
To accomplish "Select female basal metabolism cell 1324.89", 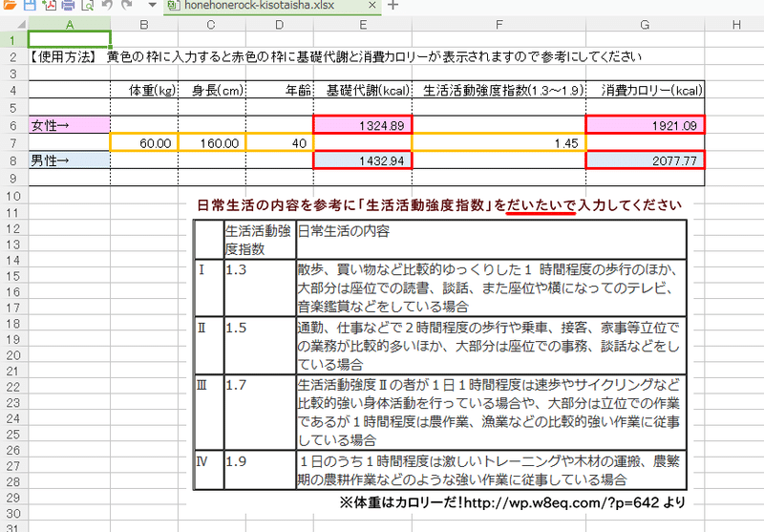I will pos(363,125).
